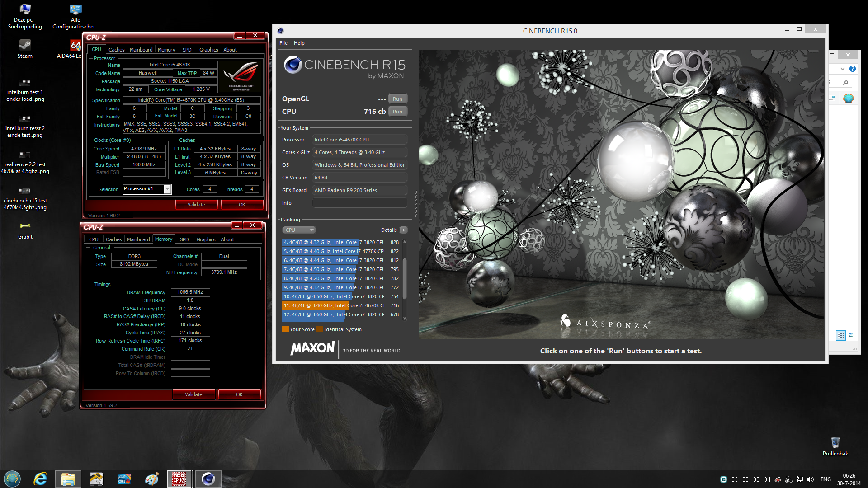Select realbench 2.2 test png file
Screen dimensions: 868x488
coord(25,162)
